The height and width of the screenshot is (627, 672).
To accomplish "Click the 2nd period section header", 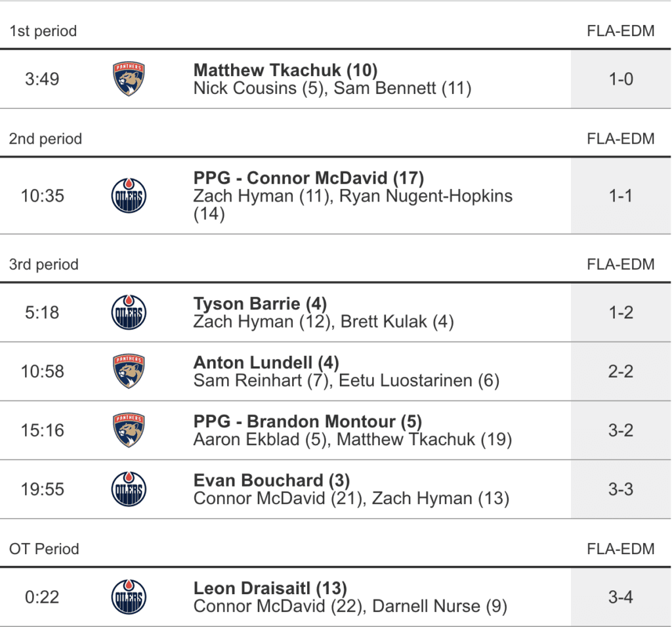I will 45,139.
